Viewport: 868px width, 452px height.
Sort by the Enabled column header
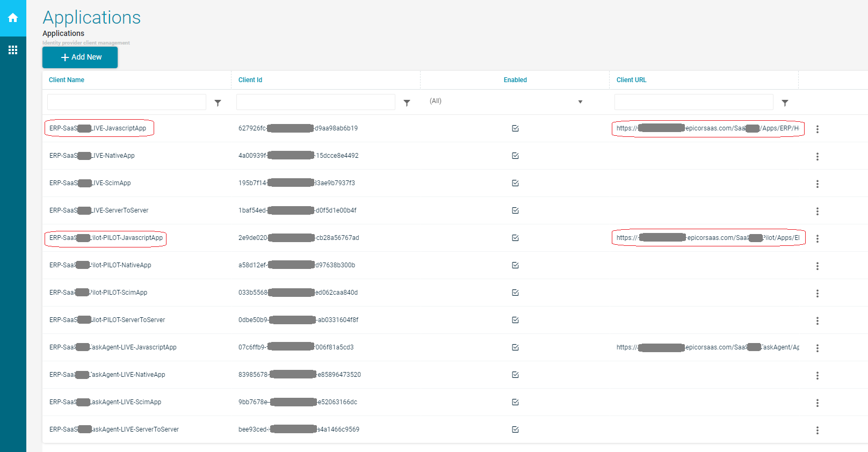point(515,80)
